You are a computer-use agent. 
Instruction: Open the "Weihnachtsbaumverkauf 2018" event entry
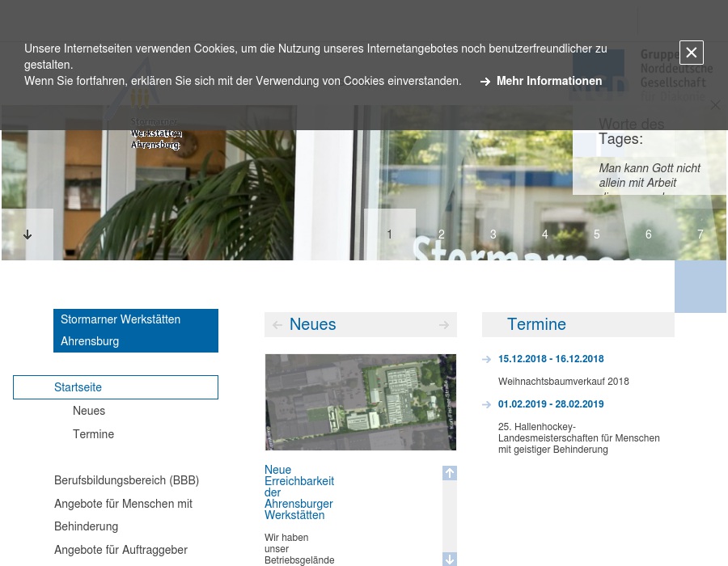[564, 381]
